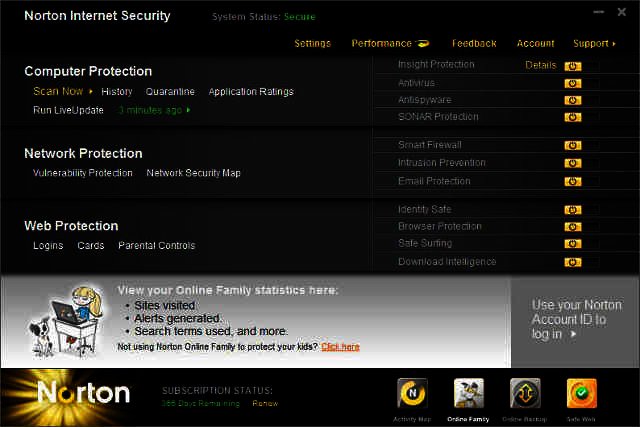Expand the Support menu arrow
The height and width of the screenshot is (427, 640).
click(x=614, y=44)
